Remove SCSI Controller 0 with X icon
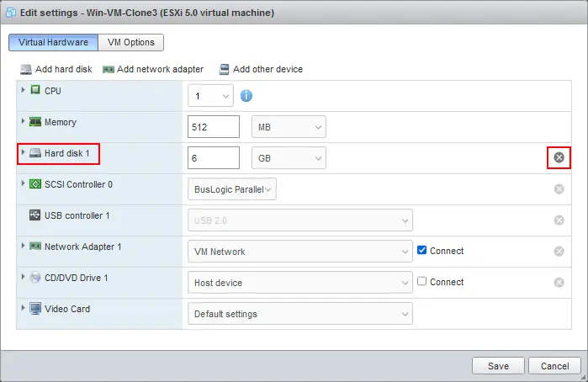Image resolution: width=588 pixels, height=382 pixels. coord(559,188)
